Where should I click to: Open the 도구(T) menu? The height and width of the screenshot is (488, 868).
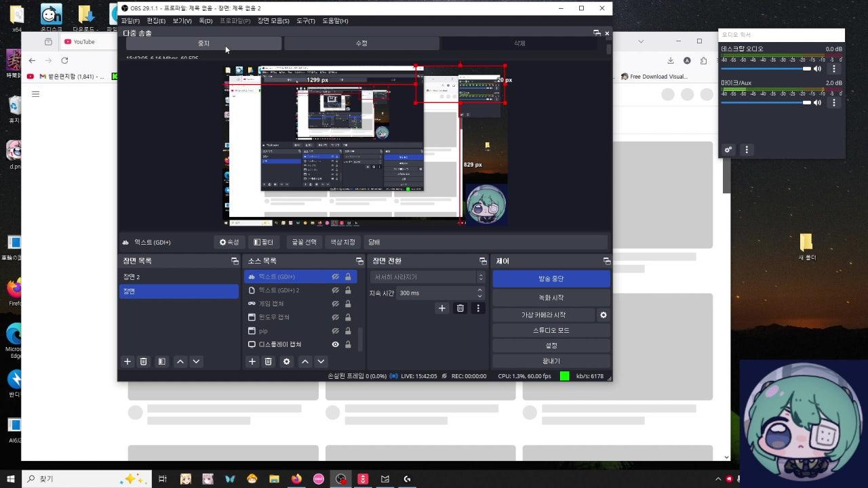(306, 21)
